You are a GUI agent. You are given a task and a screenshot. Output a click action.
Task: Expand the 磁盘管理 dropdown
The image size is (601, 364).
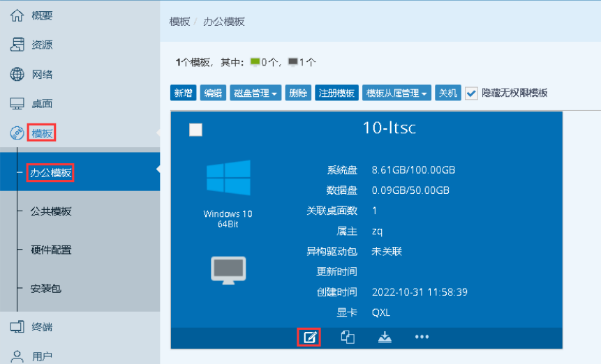click(255, 93)
